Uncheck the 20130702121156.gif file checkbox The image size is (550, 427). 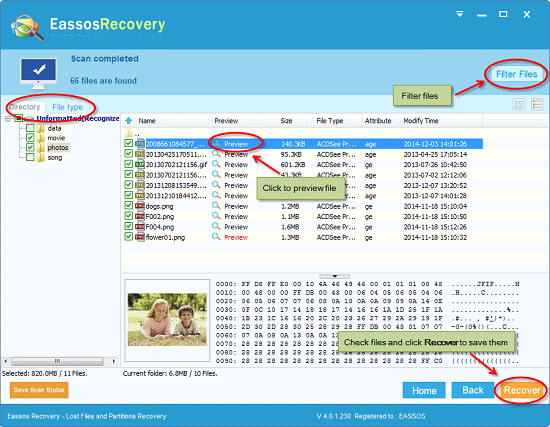[x=128, y=164]
